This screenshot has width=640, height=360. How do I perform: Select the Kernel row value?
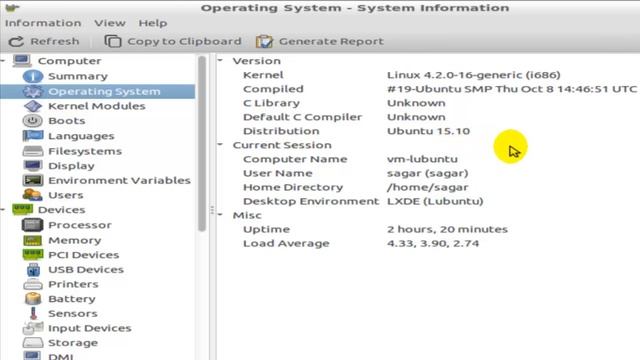[473, 75]
